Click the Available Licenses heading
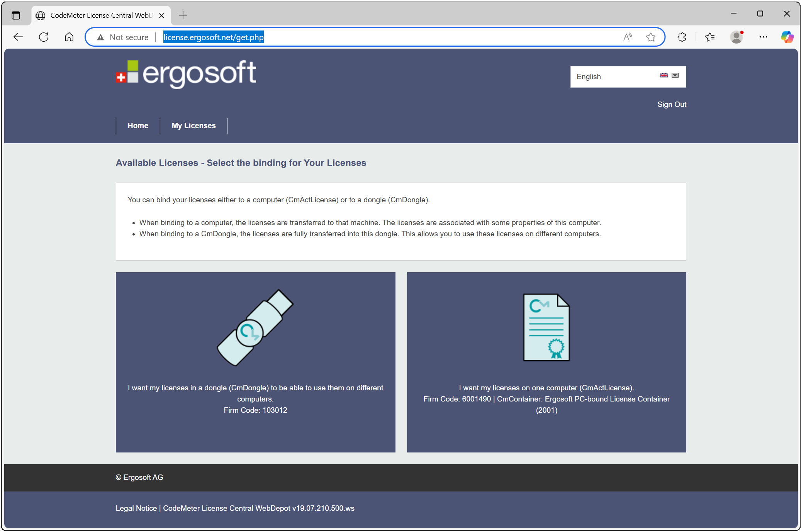This screenshot has height=532, width=801. 241,163
